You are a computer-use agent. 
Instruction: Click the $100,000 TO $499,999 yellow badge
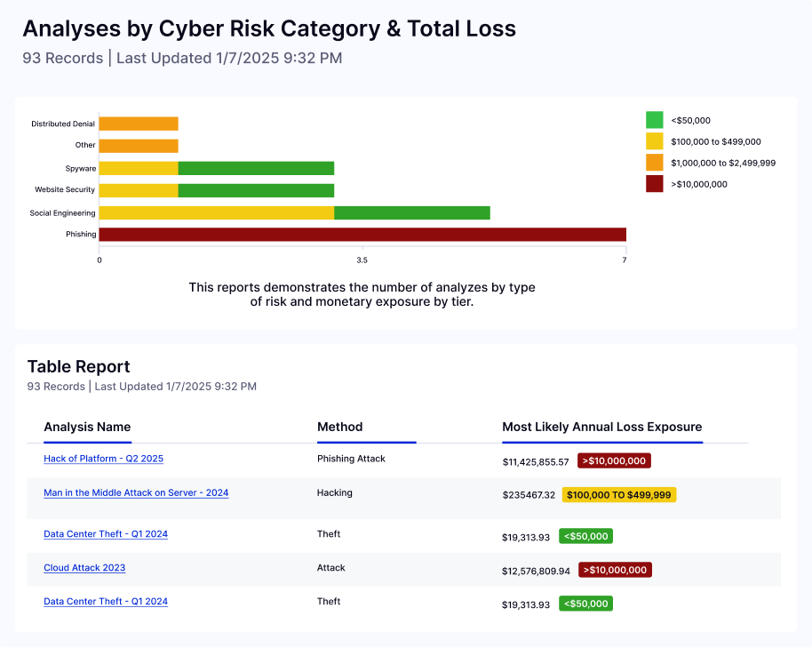[x=619, y=495]
